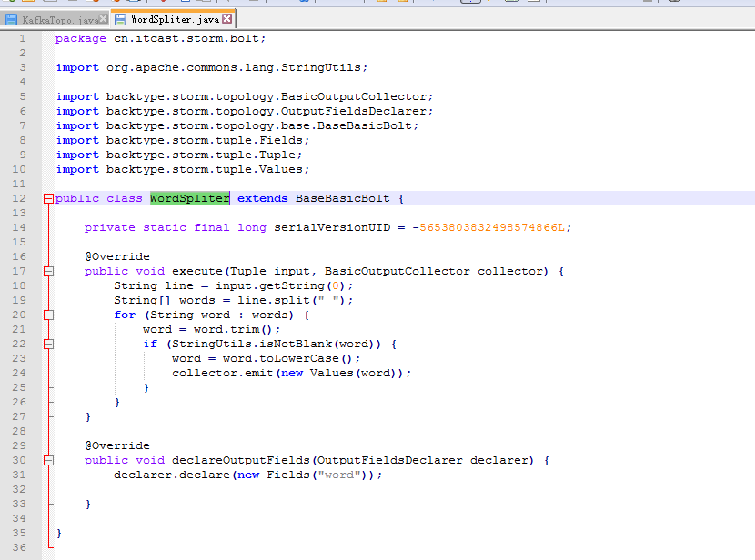
Task: Click the orange number -5653803832498574866L
Action: point(488,227)
